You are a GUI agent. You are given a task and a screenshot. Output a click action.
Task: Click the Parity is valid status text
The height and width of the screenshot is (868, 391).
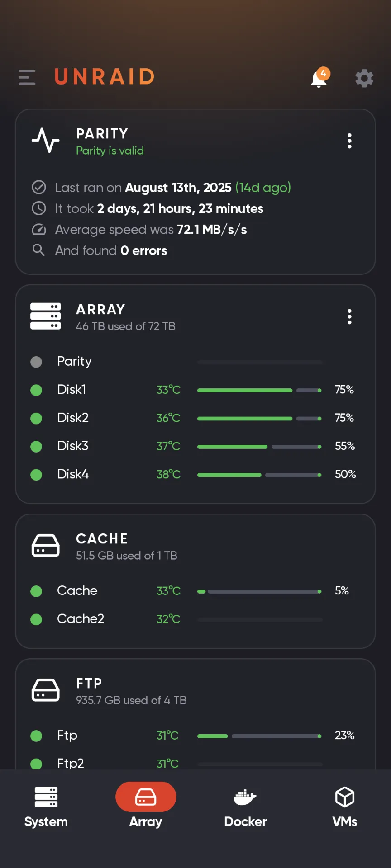[x=110, y=151]
